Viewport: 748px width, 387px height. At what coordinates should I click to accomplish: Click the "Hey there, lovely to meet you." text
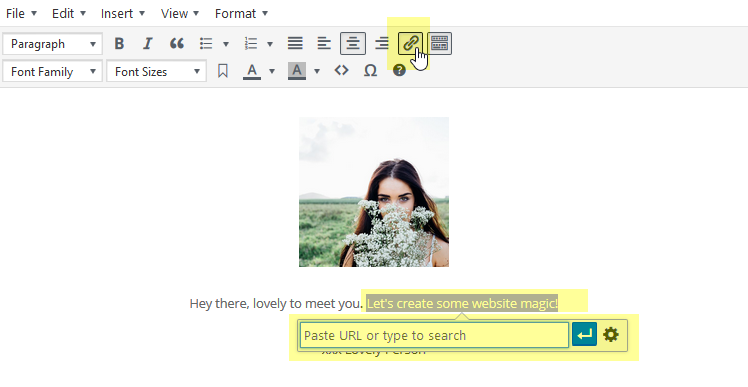276,303
